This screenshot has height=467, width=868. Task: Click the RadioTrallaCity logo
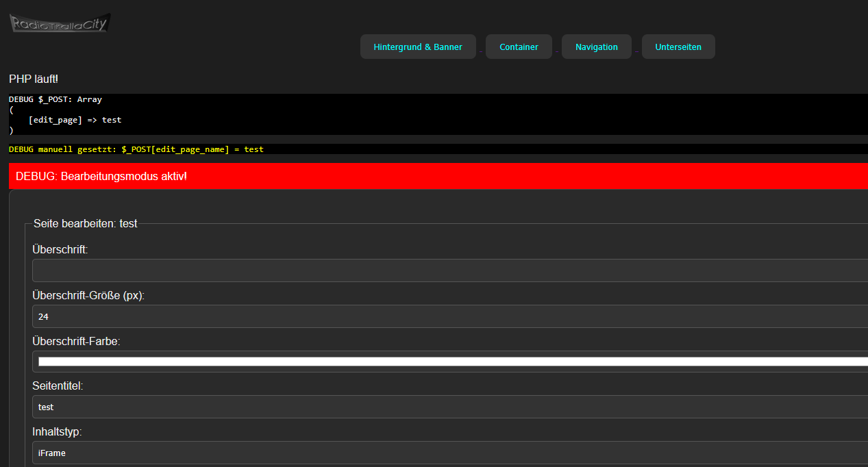tap(60, 24)
